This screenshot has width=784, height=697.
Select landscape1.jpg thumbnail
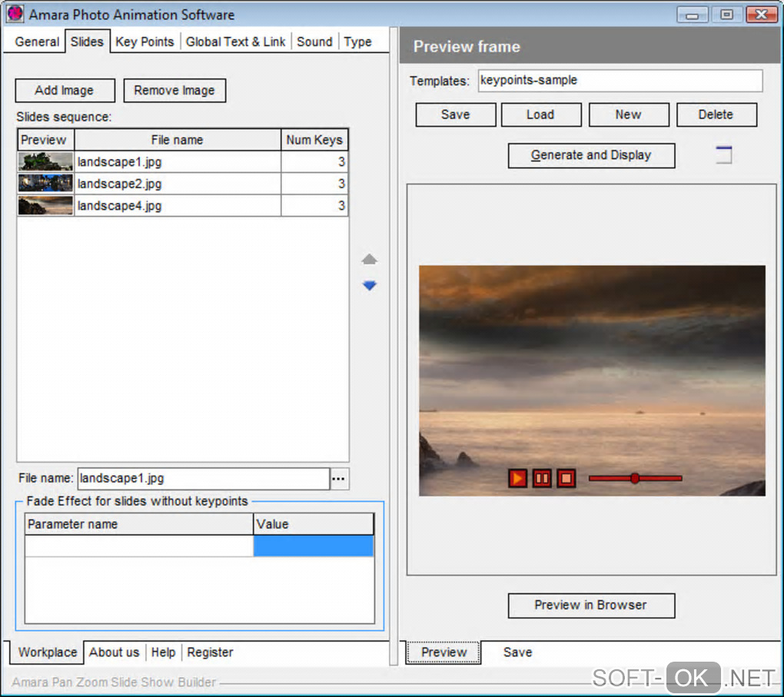[x=45, y=161]
